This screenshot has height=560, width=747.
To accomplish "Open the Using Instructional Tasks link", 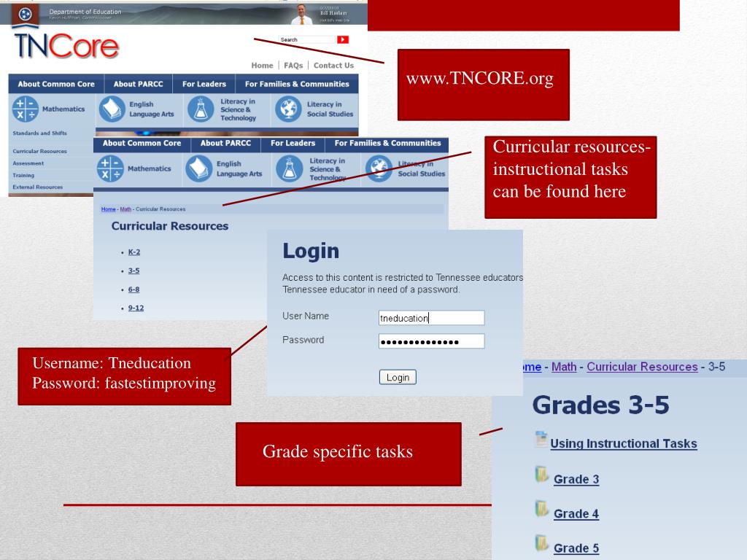I will click(623, 444).
